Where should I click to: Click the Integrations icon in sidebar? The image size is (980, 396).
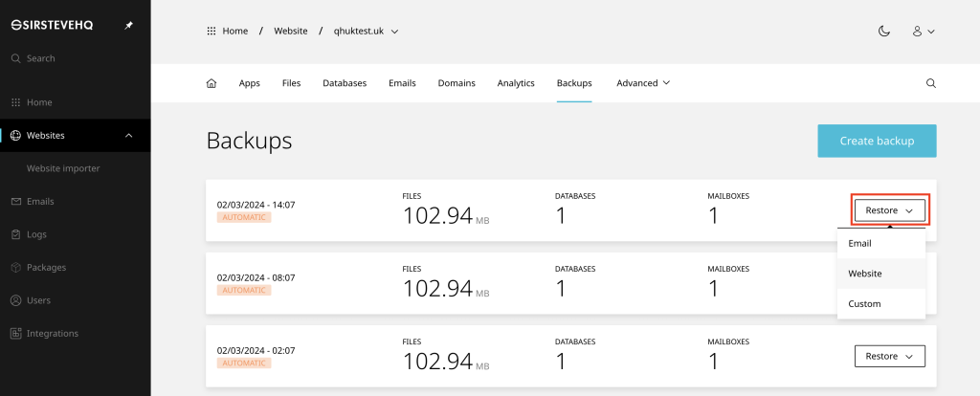[x=16, y=334]
